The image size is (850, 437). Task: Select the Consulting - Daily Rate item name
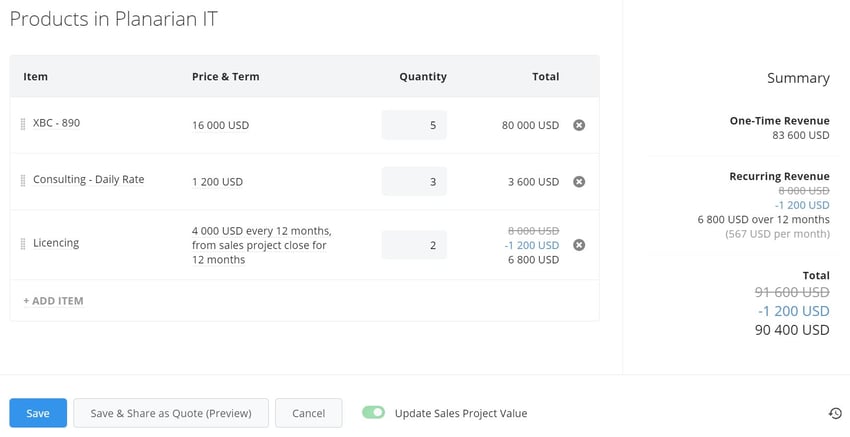[88, 179]
